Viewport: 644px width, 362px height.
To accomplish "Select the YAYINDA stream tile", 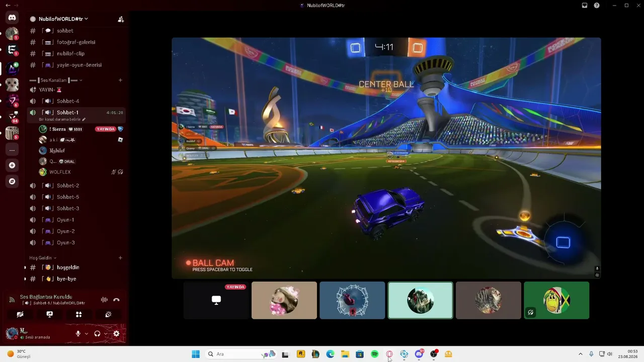I will pos(216,300).
